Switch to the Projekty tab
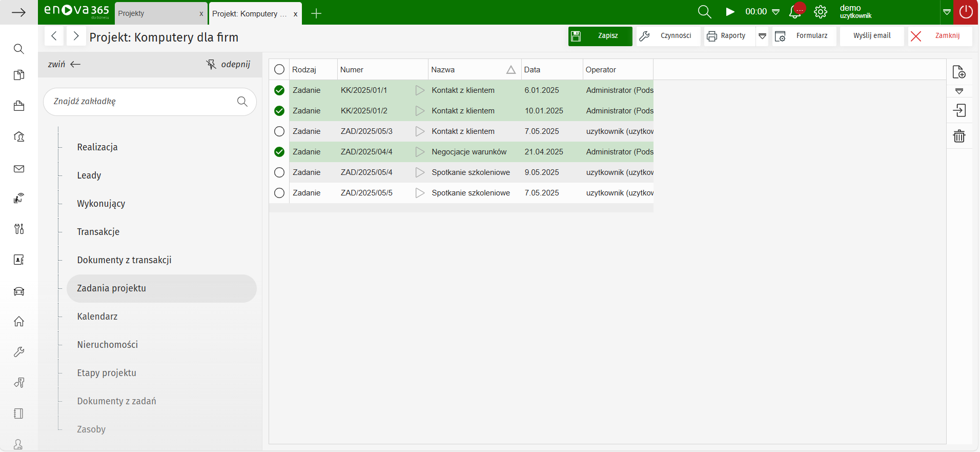 point(154,13)
